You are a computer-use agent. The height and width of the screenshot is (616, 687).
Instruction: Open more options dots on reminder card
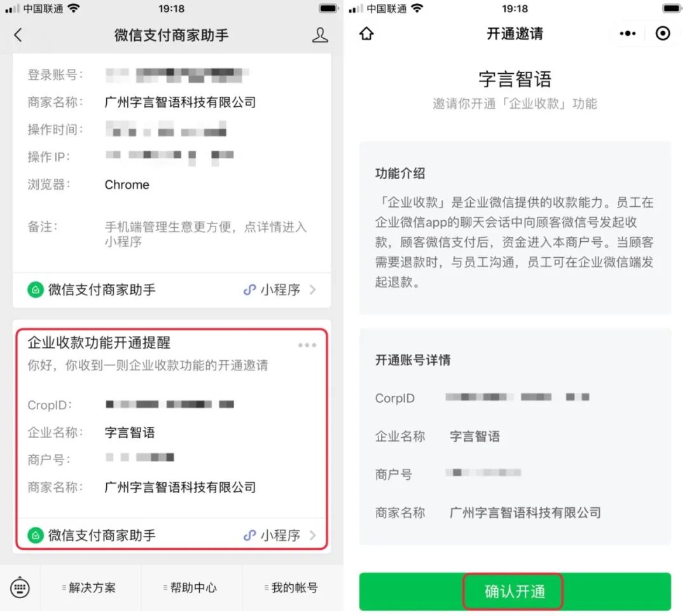pos(307,345)
